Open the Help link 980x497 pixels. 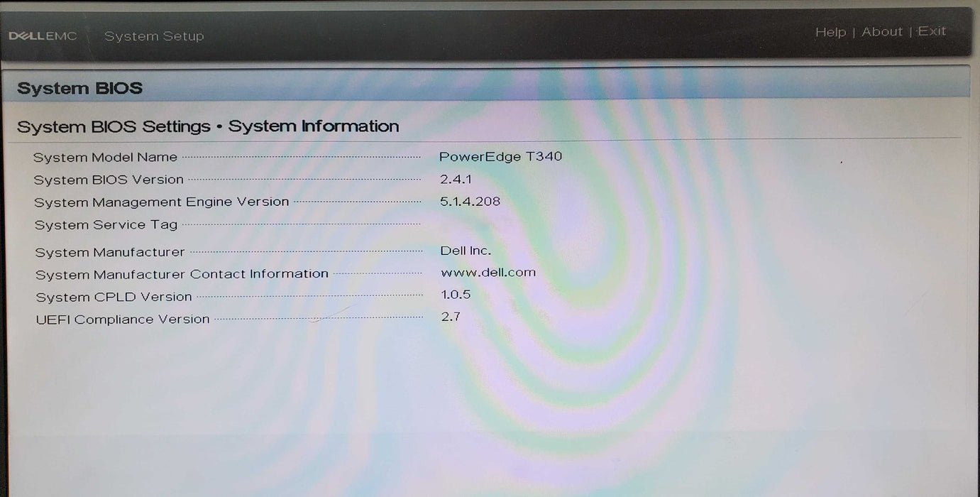[831, 31]
